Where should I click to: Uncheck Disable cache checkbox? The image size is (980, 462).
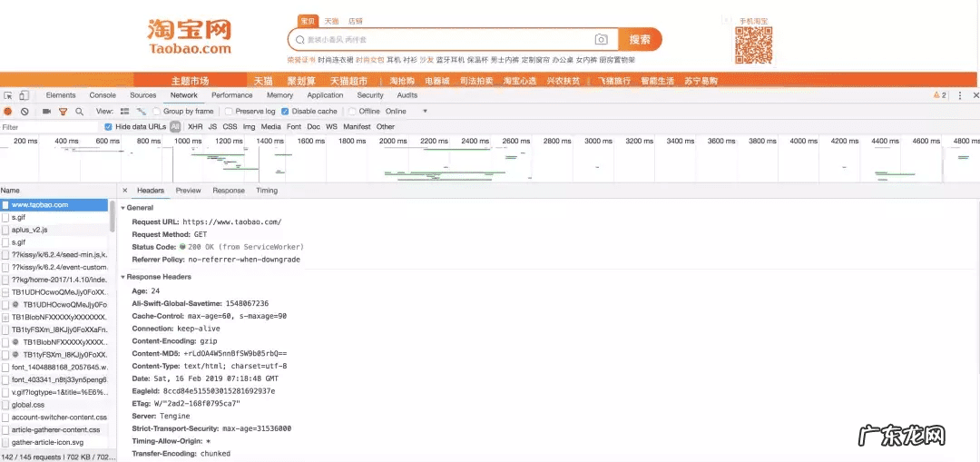285,112
